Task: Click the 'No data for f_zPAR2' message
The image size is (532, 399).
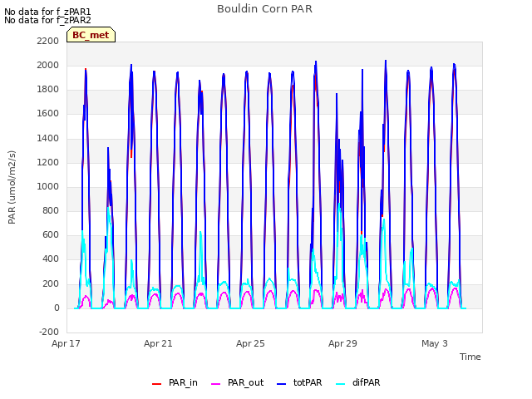Action: click(47, 20)
